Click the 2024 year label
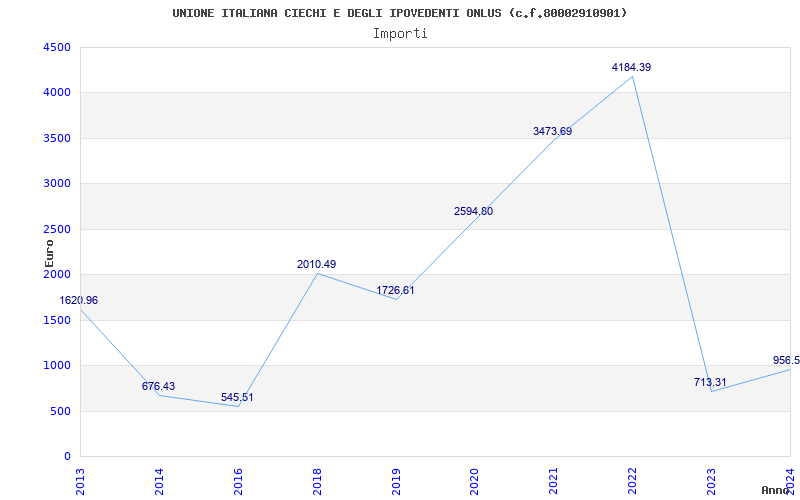The width and height of the screenshot is (800, 500). coord(790,481)
